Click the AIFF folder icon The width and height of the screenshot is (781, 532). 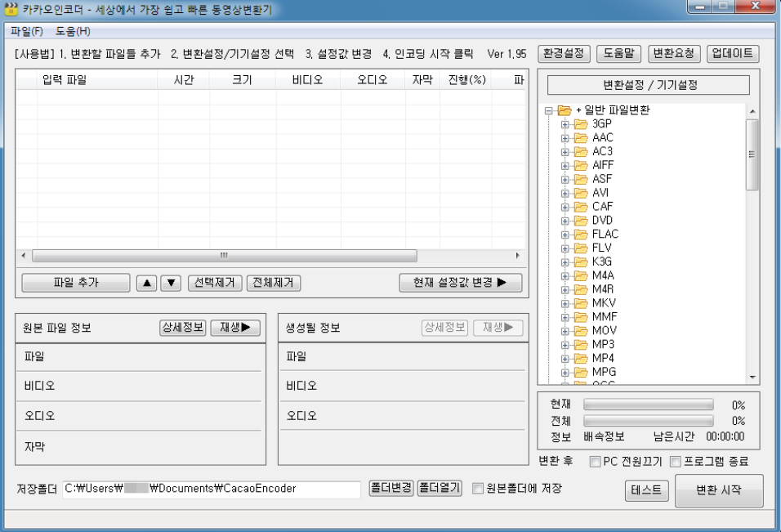click(x=581, y=165)
